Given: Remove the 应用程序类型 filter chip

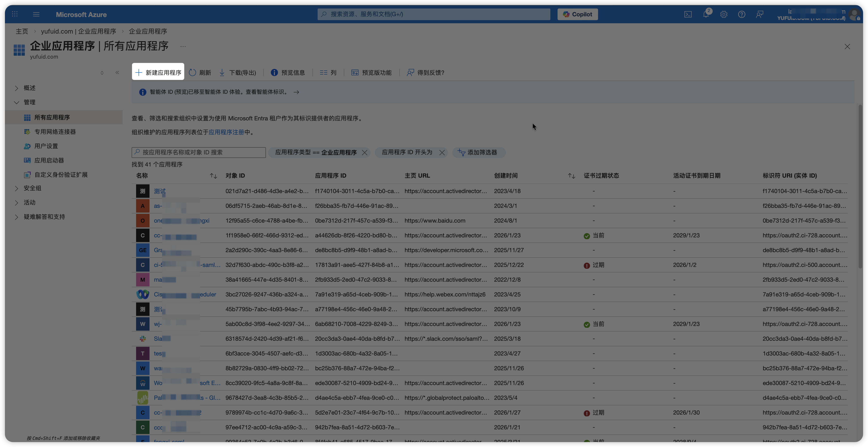Looking at the screenshot, I should pos(364,153).
